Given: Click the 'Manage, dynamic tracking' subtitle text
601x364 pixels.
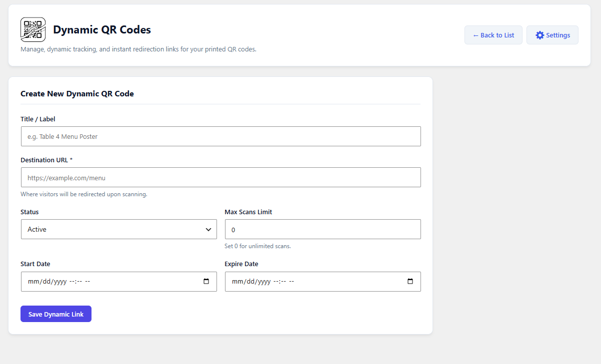Looking at the screenshot, I should pyautogui.click(x=138, y=49).
